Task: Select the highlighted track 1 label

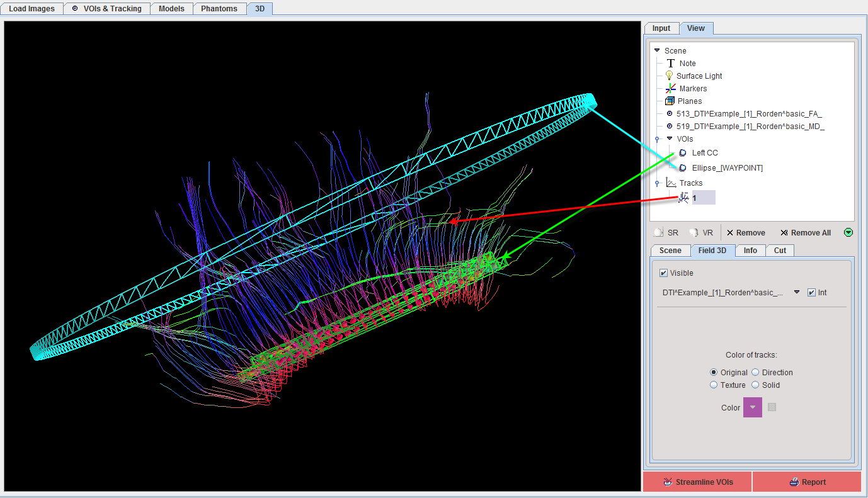Action: pos(704,198)
